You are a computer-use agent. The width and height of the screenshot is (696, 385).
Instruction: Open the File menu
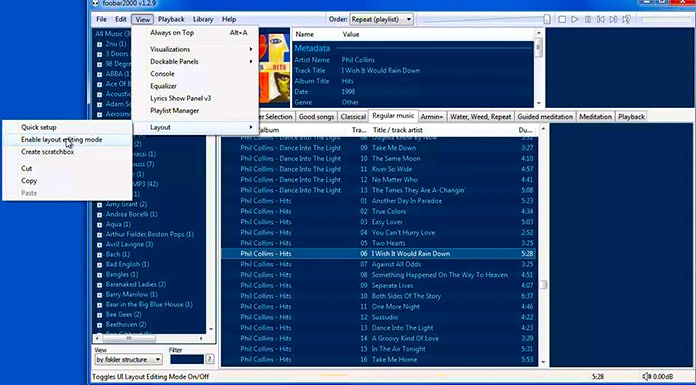click(x=102, y=20)
